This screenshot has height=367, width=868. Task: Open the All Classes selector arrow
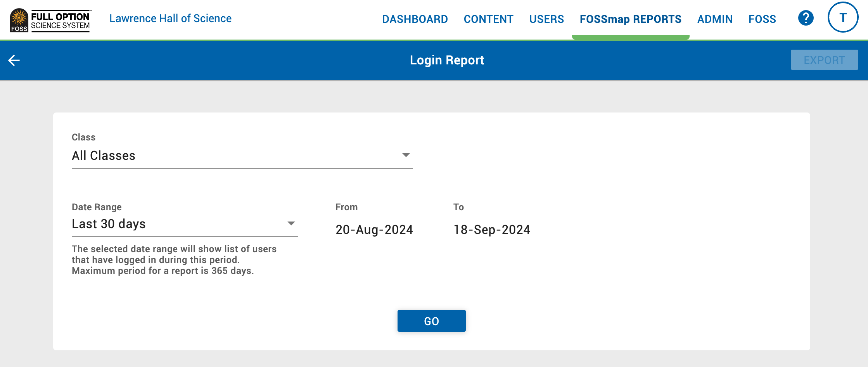[406, 155]
